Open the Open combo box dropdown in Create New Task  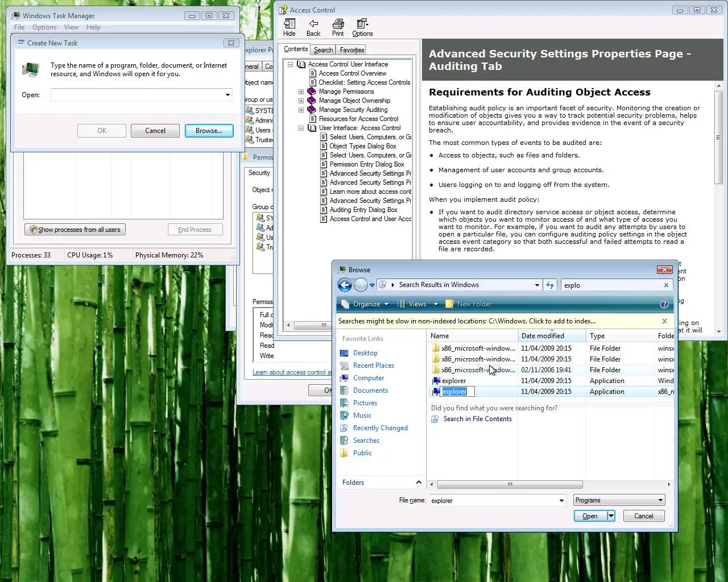point(227,95)
